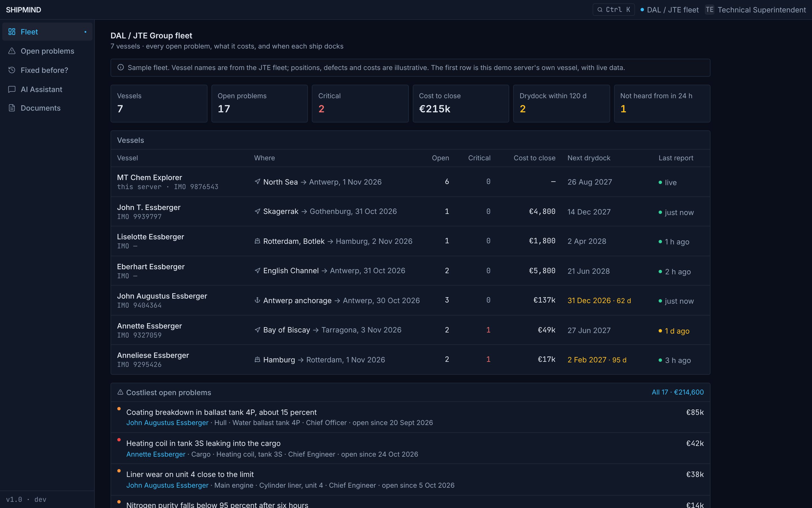This screenshot has width=812, height=508.
Task: Click the underway arrow icon for North Sea
Action: [x=257, y=181]
